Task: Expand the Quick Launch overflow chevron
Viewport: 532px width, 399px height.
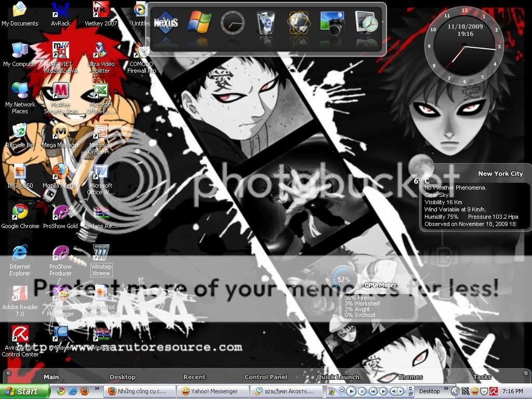Action: tap(97, 389)
